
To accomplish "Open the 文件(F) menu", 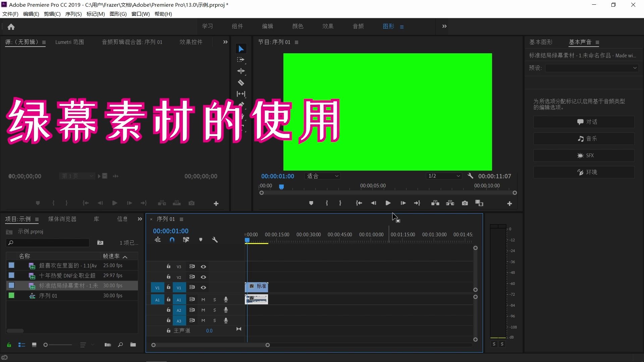I will pyautogui.click(x=10, y=14).
